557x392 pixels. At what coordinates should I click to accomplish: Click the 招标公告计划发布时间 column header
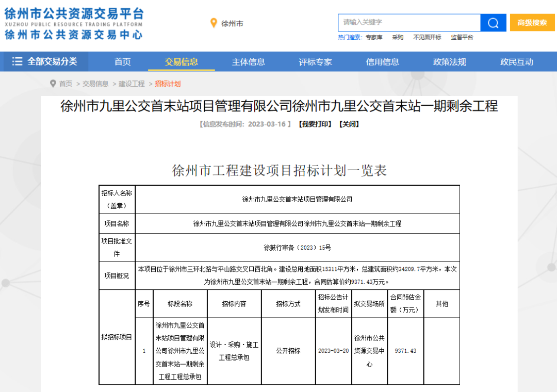[333, 304]
